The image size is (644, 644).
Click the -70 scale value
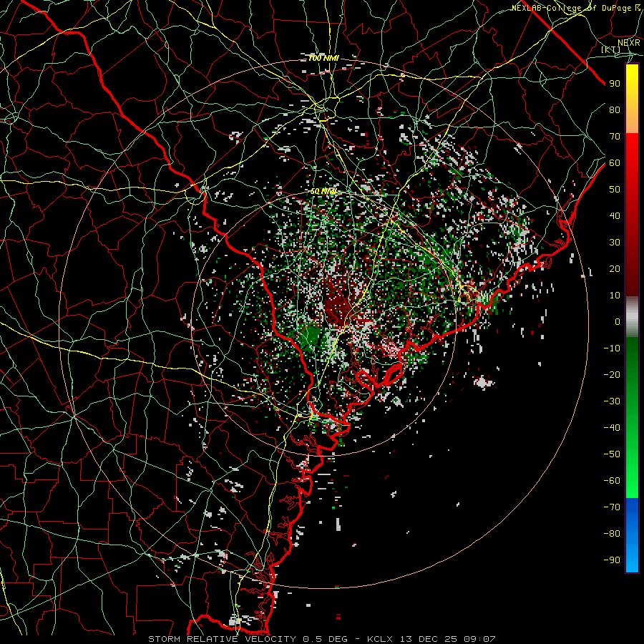(x=612, y=507)
